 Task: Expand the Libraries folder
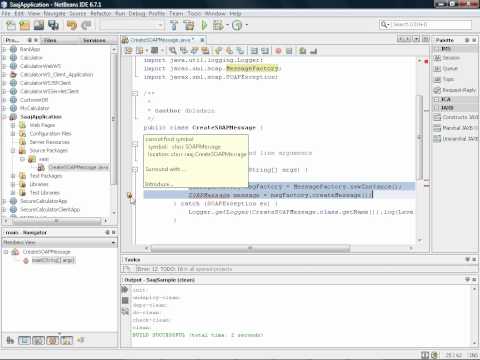coord(13,184)
